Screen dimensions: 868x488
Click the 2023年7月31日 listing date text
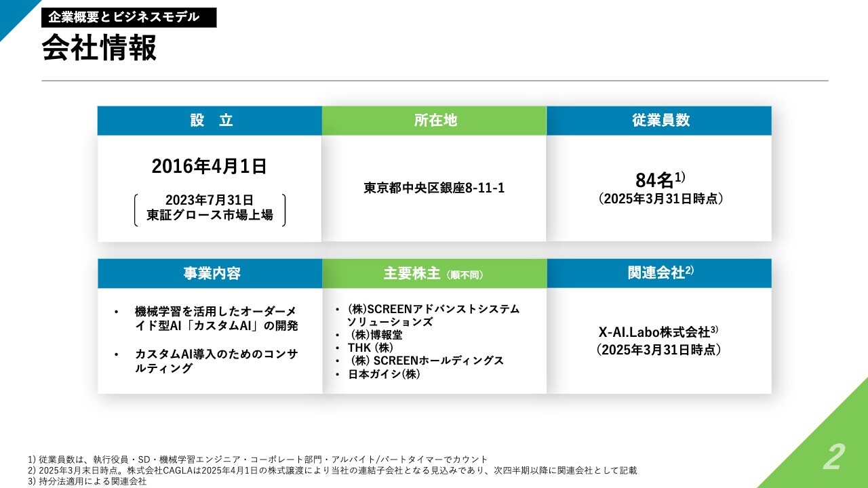(210, 200)
